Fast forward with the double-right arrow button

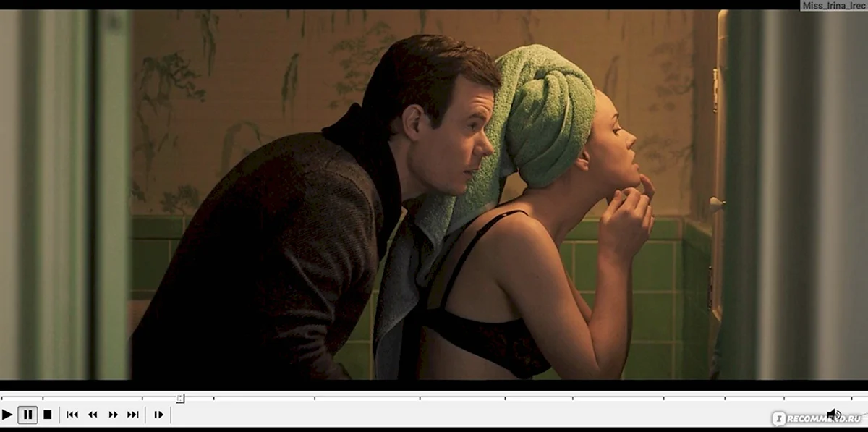(x=113, y=415)
